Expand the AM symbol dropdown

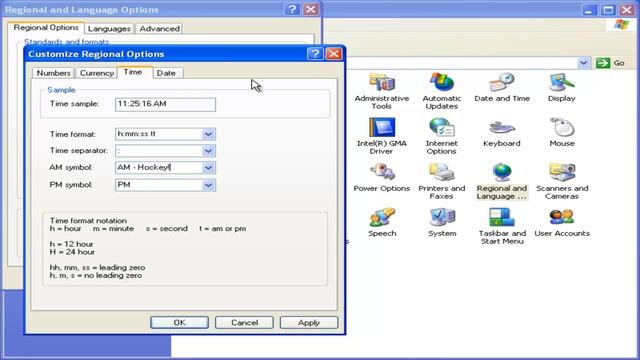(x=208, y=168)
